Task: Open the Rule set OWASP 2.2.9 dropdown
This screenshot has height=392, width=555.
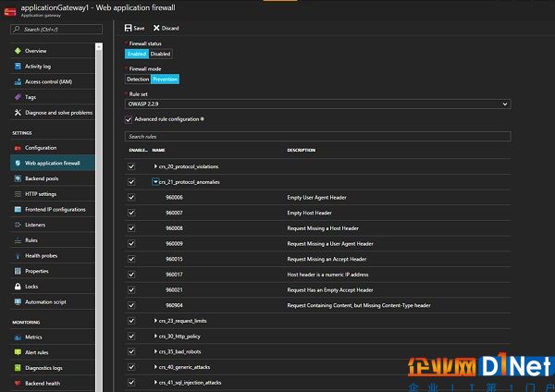Action: point(318,104)
